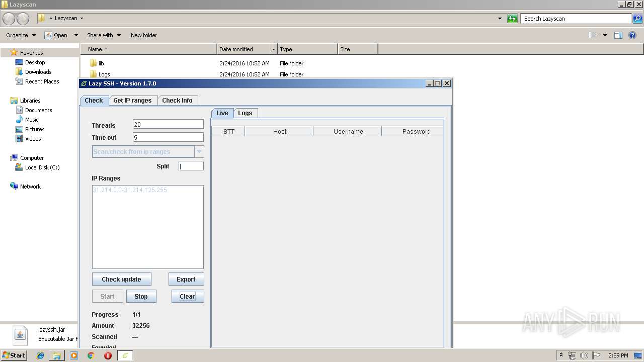Open the Share with dropdown

[x=104, y=35]
